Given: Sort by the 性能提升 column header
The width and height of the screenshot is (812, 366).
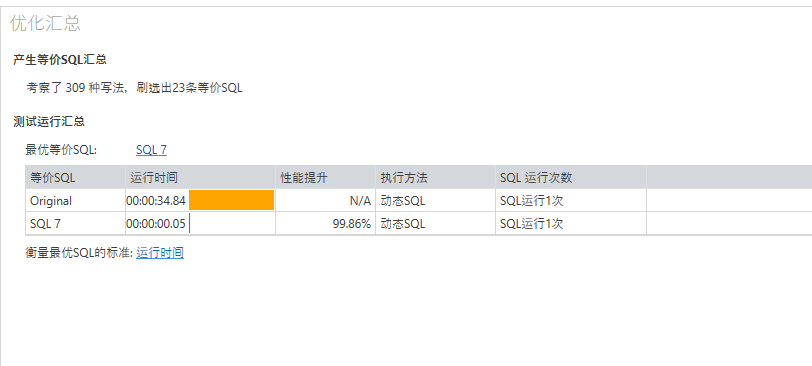Looking at the screenshot, I should [x=325, y=178].
